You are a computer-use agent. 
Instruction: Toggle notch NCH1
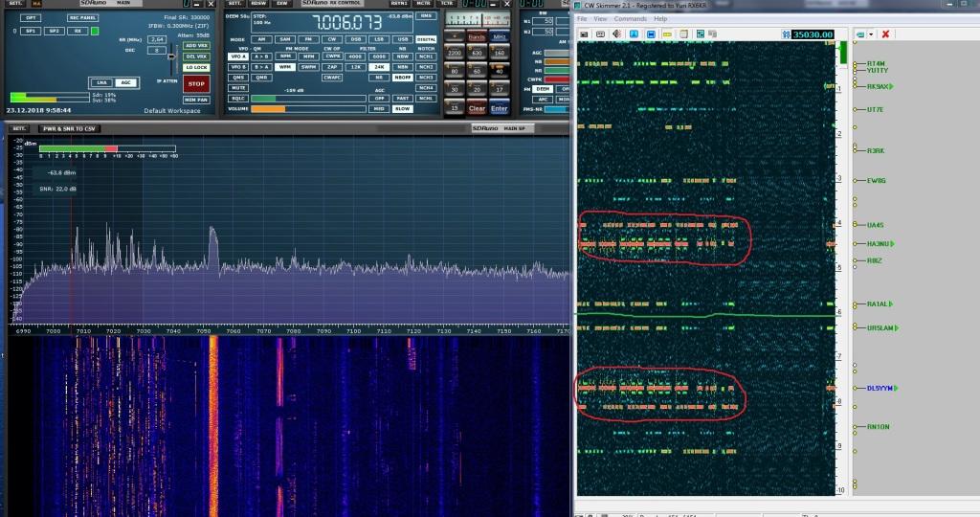[426, 56]
